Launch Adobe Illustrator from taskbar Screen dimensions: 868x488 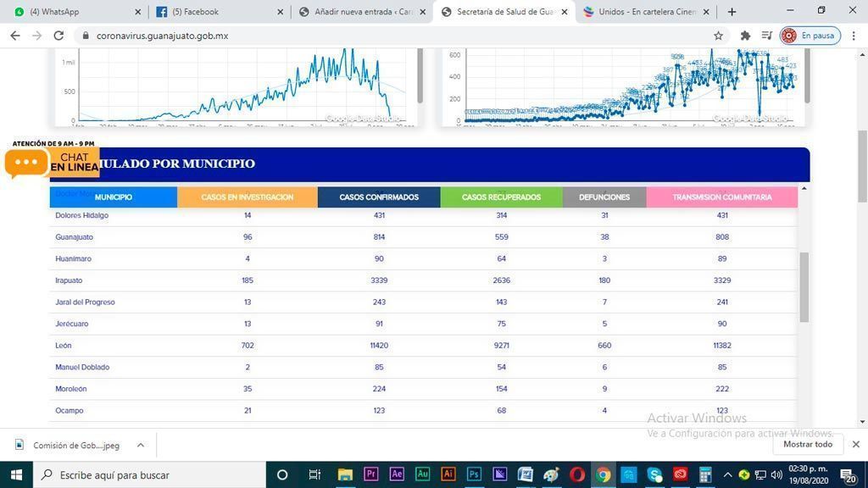tap(448, 474)
